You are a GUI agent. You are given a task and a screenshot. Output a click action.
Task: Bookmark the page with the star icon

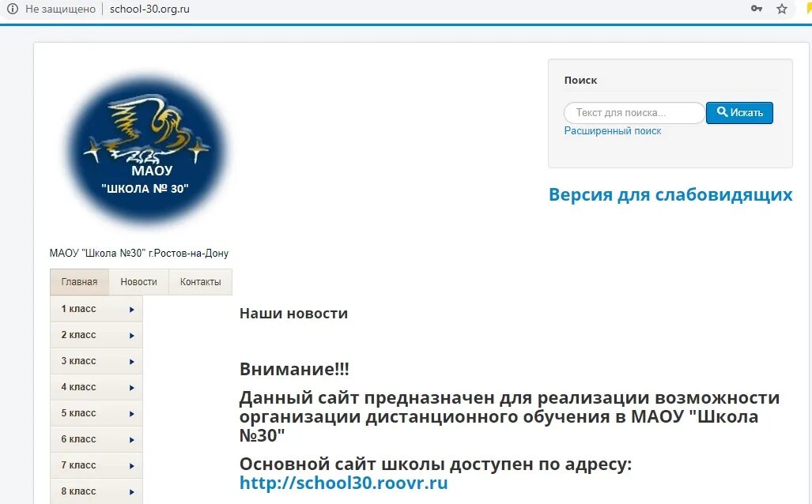(782, 9)
